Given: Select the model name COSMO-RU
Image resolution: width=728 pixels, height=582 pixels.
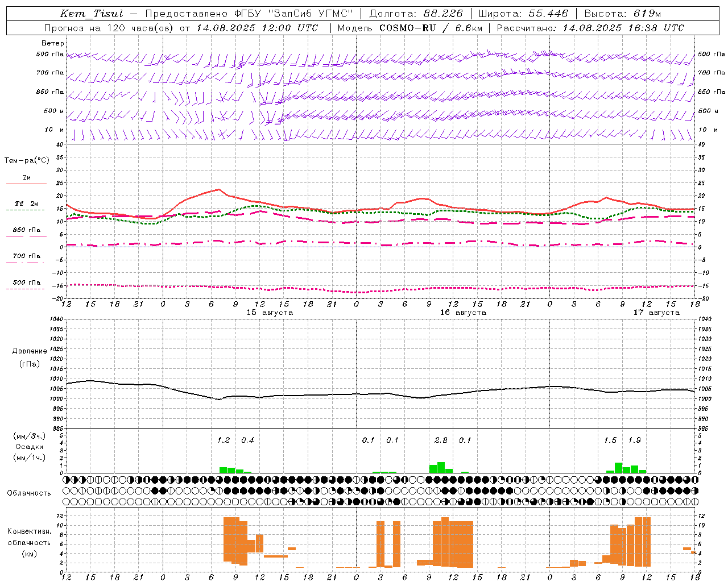Looking at the screenshot, I should click(x=408, y=28).
